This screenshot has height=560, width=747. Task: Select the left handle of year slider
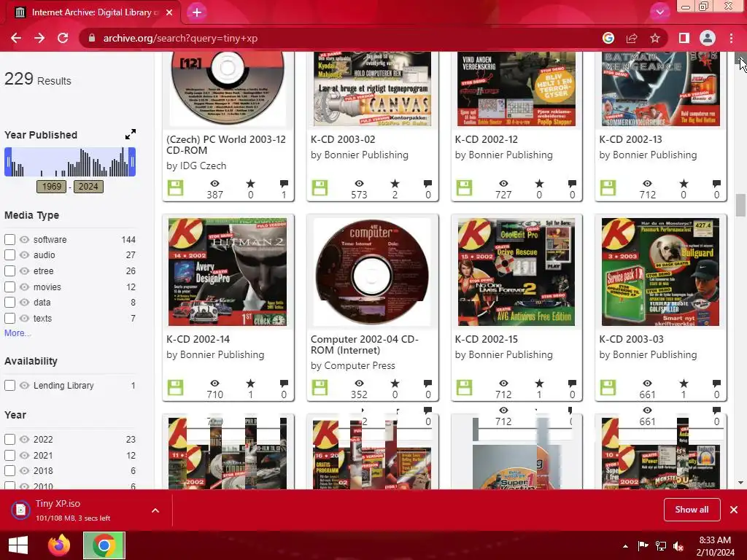point(7,162)
